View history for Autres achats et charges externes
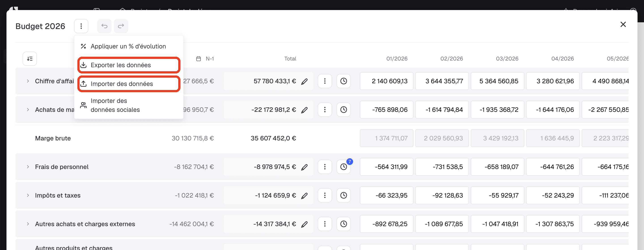 (343, 224)
